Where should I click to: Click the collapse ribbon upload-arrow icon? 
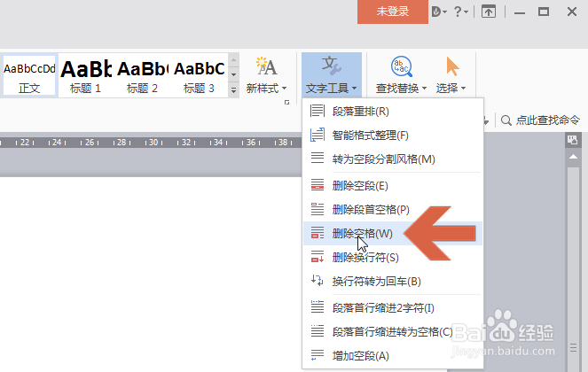(489, 12)
